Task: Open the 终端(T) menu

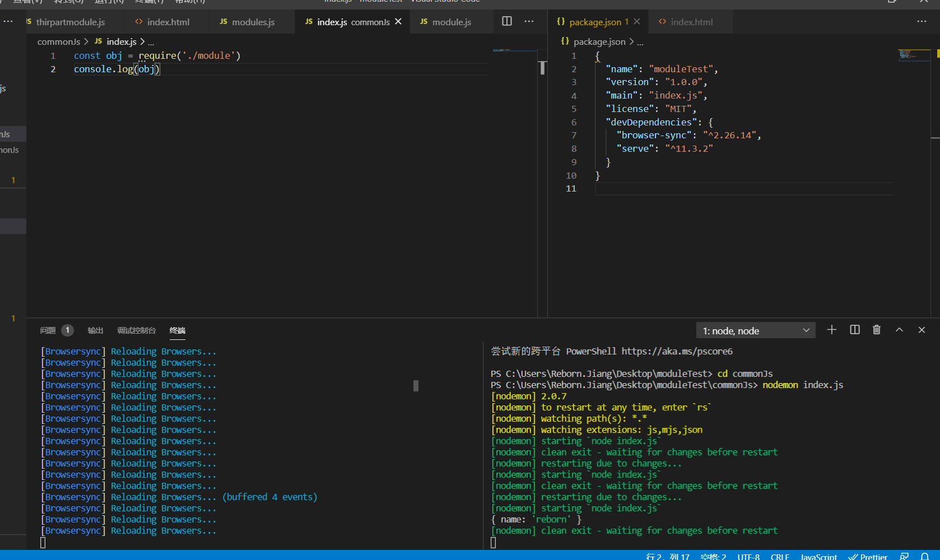Action: [x=149, y=2]
